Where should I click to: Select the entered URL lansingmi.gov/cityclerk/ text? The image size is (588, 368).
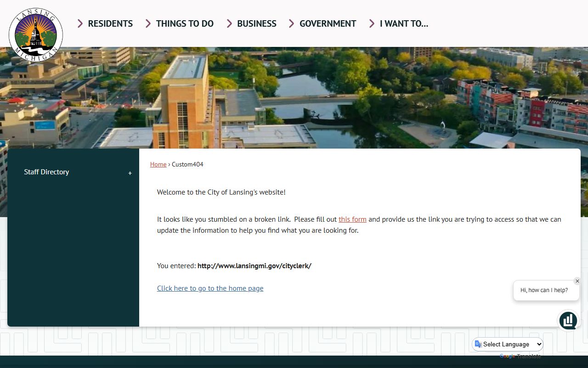254,266
